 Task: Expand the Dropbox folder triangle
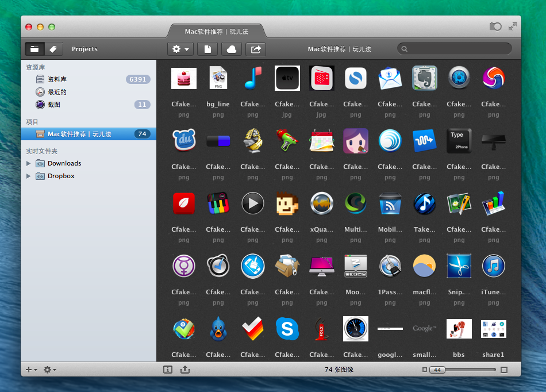point(29,176)
